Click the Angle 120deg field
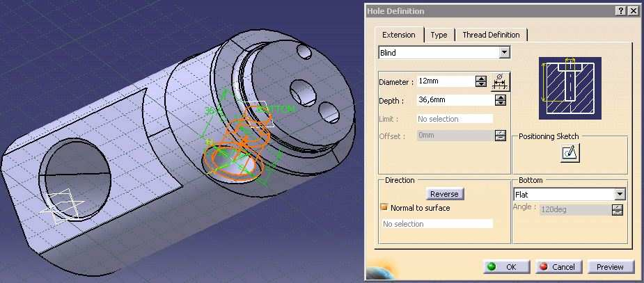This screenshot has height=283, width=644. (x=575, y=209)
